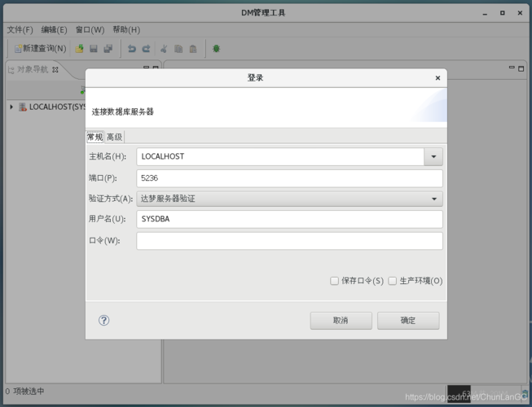The image size is (532, 407).
Task: Close the 登录 login dialog
Action: 437,78
